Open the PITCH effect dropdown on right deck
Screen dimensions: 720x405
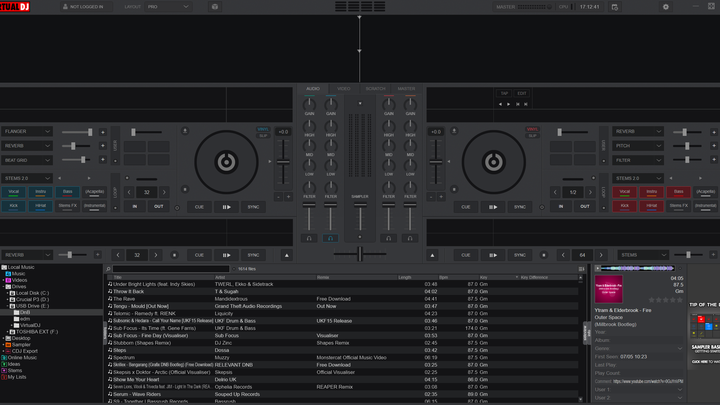tap(638, 146)
